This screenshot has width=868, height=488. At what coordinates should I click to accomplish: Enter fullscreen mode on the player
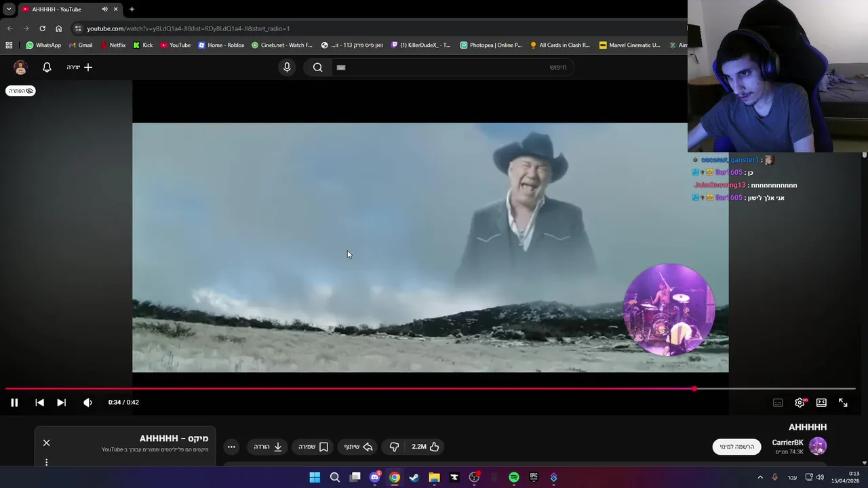point(843,403)
